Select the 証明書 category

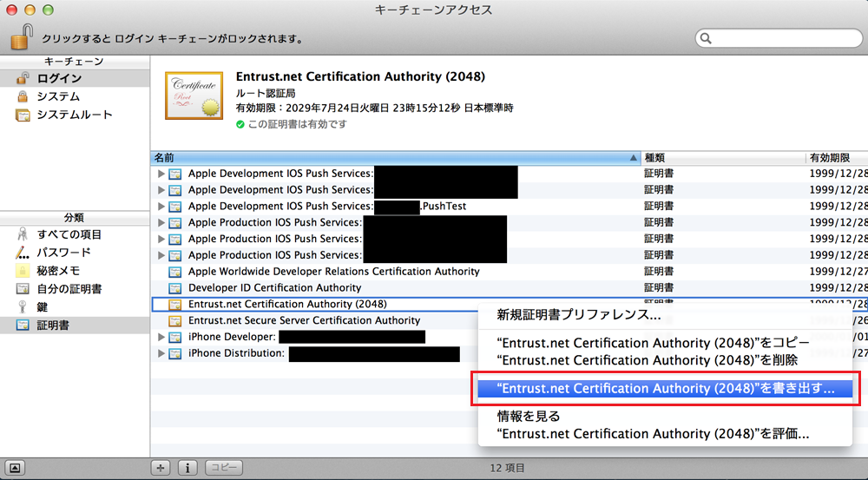click(x=75, y=325)
